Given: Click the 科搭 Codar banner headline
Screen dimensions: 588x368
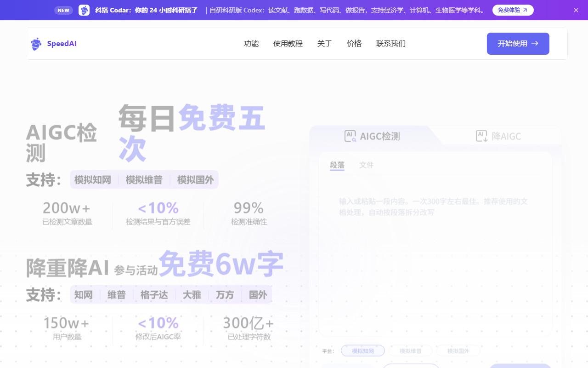Looking at the screenshot, I should click(x=147, y=10).
